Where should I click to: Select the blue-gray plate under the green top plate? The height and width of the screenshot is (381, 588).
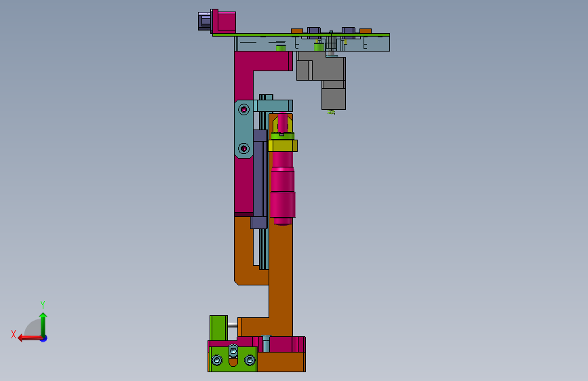coord(312,43)
